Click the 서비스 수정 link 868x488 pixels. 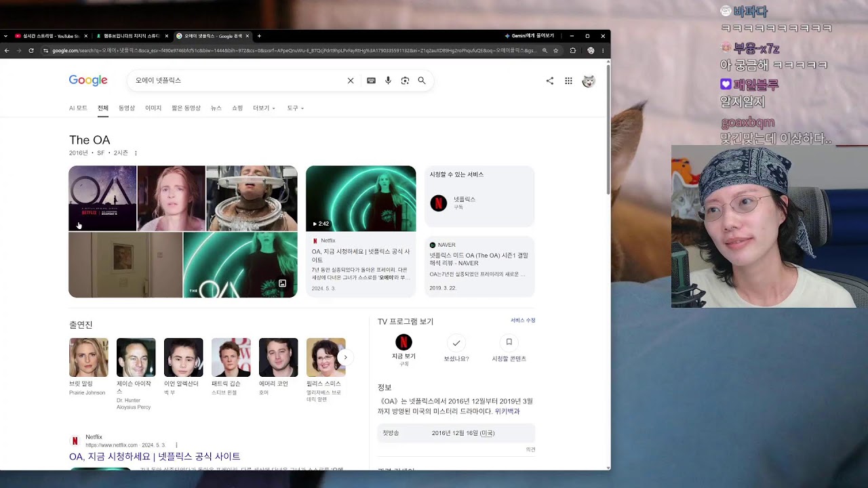pyautogui.click(x=523, y=320)
